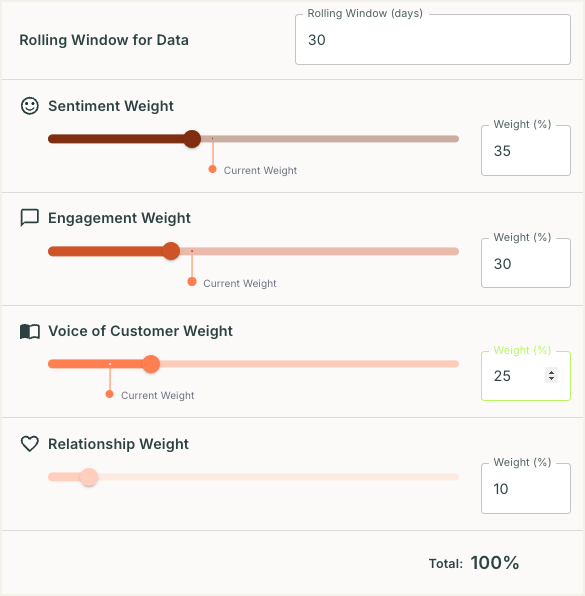The height and width of the screenshot is (596, 585).
Task: Click the Sentiment Weight (%) input showing 35
Action: click(x=526, y=151)
